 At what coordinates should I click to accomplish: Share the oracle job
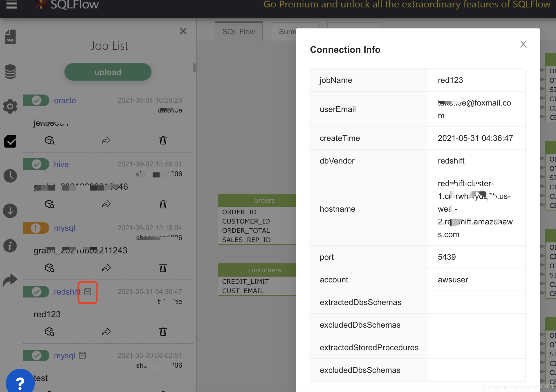click(x=106, y=140)
